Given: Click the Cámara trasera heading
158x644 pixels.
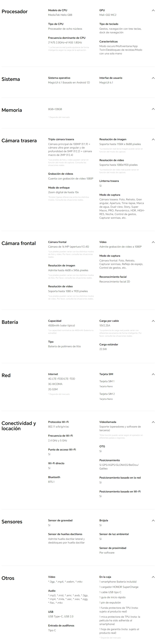Looking at the screenshot, I should pyautogui.click(x=19, y=141).
